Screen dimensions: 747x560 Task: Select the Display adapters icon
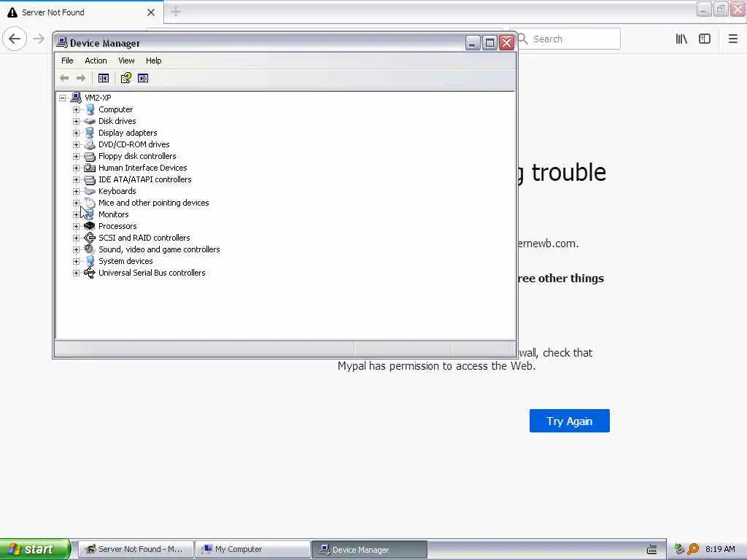[90, 133]
